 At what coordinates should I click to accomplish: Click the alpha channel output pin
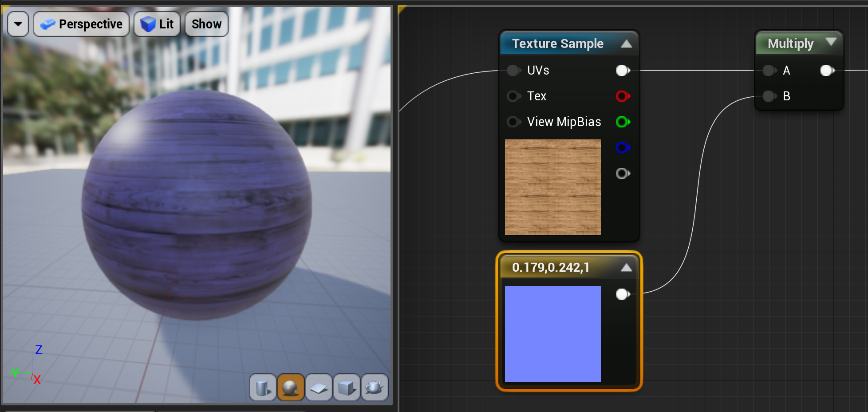623,173
